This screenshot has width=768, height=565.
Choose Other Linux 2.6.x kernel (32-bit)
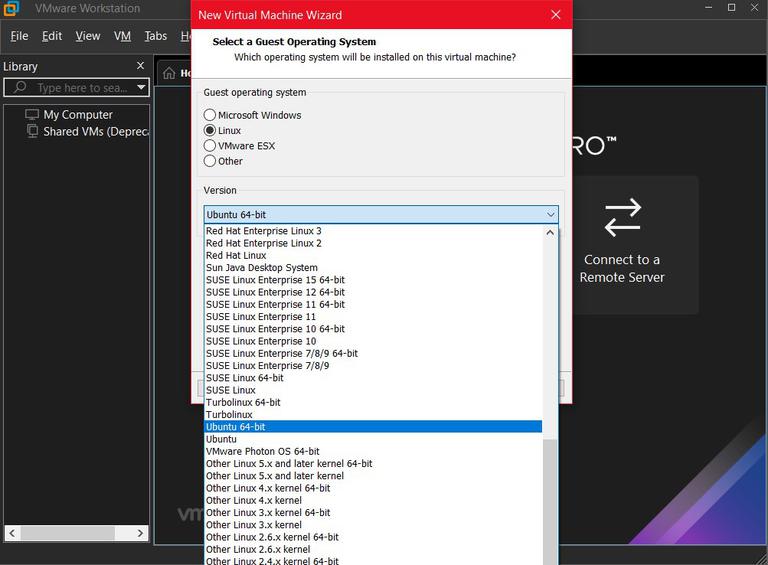(373, 549)
